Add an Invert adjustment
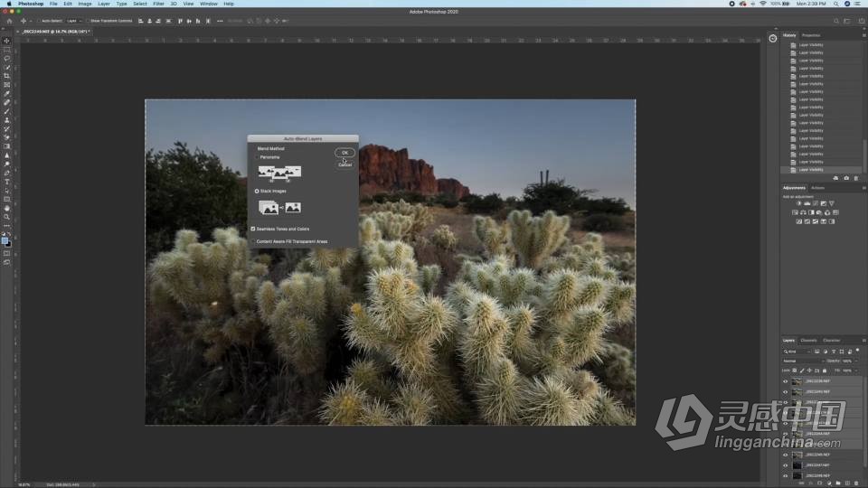This screenshot has height=488, width=868. (798, 221)
